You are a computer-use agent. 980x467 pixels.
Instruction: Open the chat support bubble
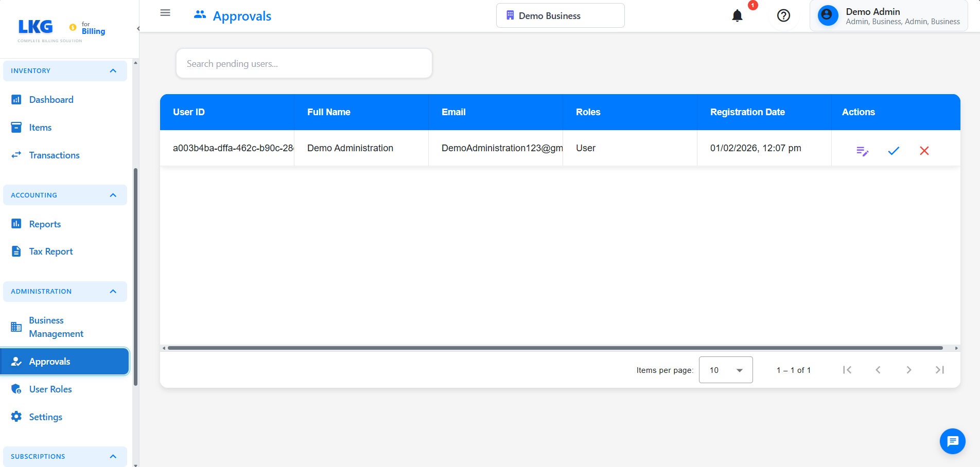click(952, 441)
